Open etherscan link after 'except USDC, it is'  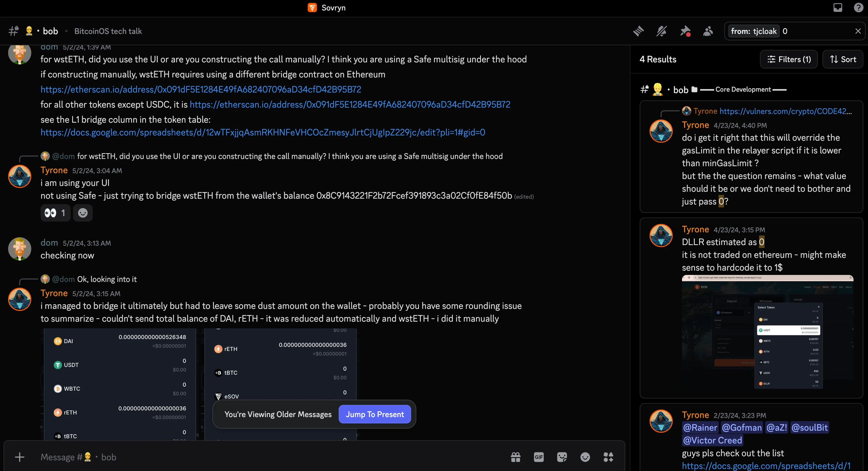point(350,105)
